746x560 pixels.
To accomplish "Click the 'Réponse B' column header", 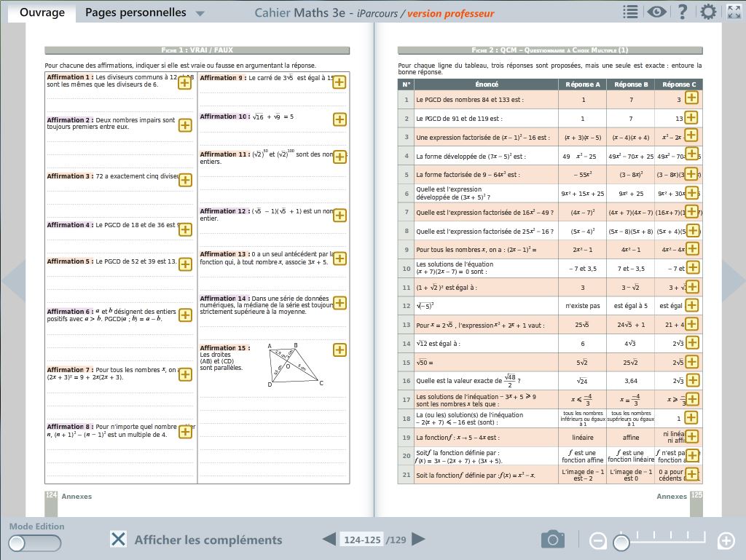I will (631, 84).
